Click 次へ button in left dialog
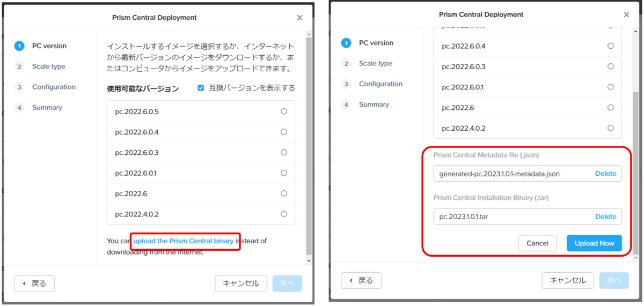 [x=287, y=283]
